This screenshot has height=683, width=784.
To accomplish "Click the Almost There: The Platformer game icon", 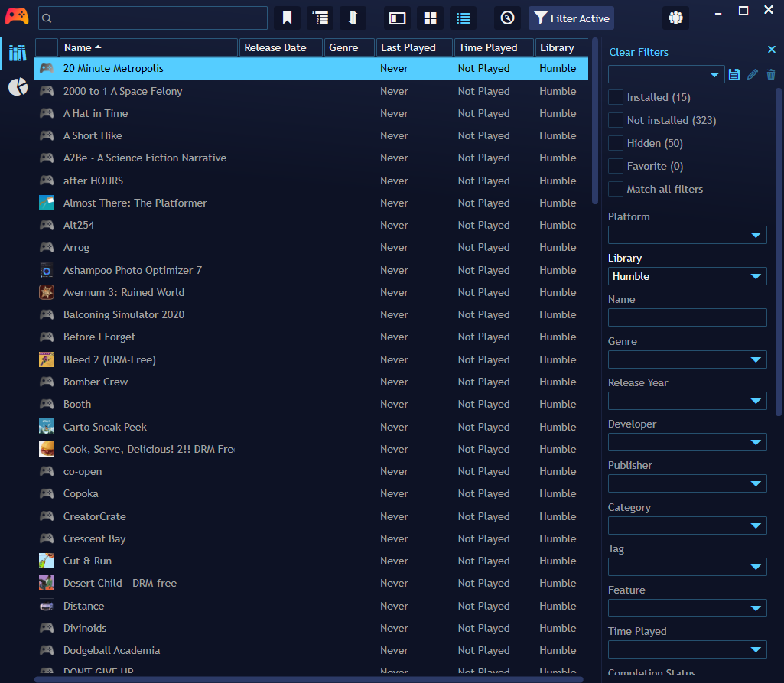I will (x=47, y=203).
